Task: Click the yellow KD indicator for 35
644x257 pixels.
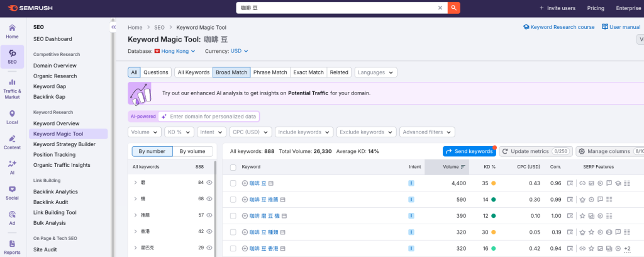Action: [494, 183]
